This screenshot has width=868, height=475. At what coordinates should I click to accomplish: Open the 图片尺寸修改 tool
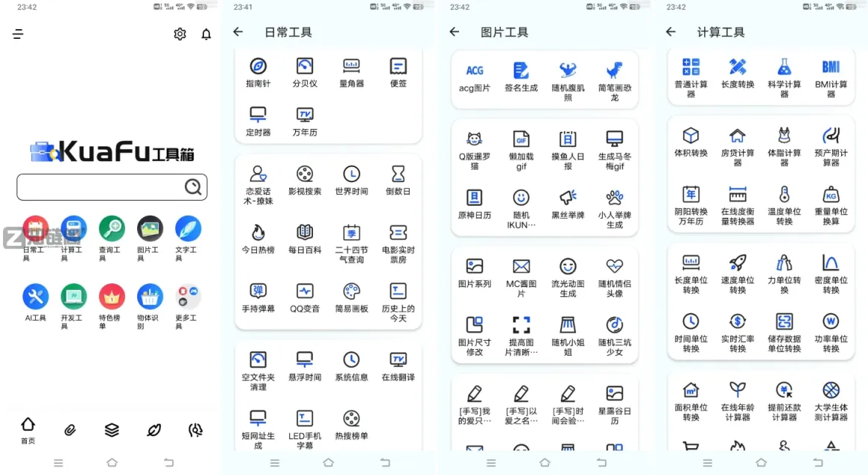(475, 336)
